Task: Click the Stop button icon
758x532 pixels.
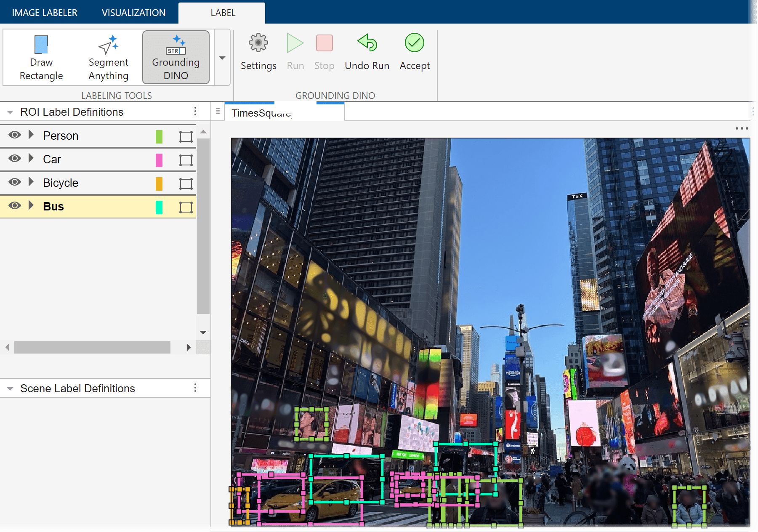Action: tap(324, 43)
